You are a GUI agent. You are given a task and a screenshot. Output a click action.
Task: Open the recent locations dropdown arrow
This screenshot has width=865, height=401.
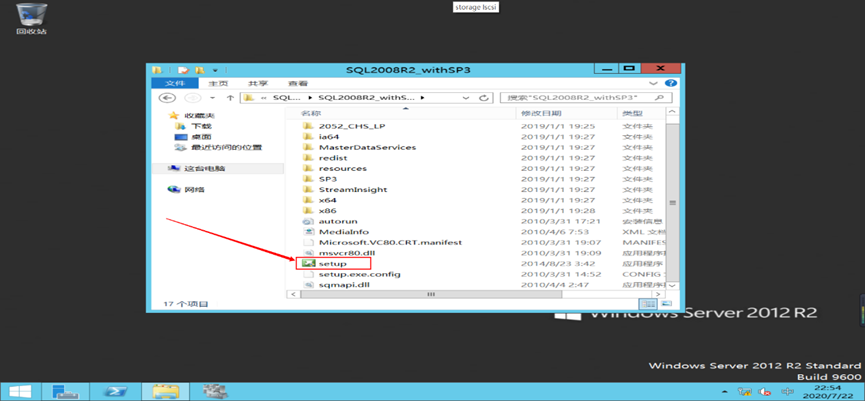(x=212, y=98)
